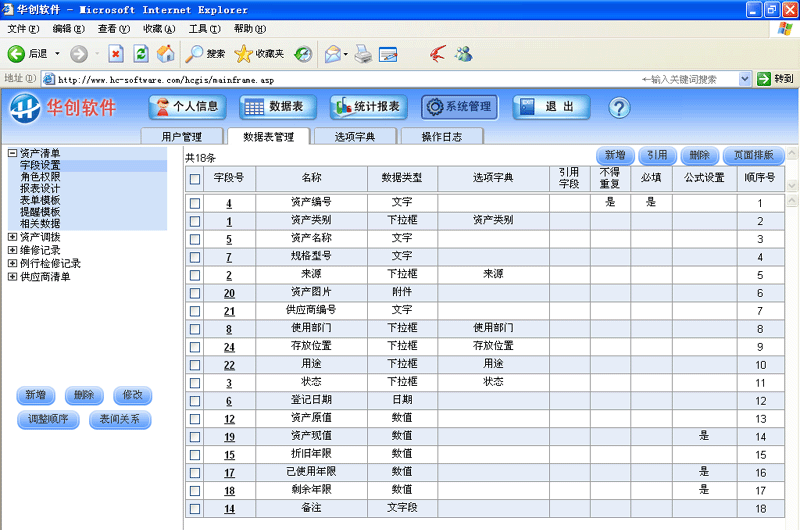This screenshot has width=800, height=530.
Task: Click the 退出 logout button
Action: 550,107
